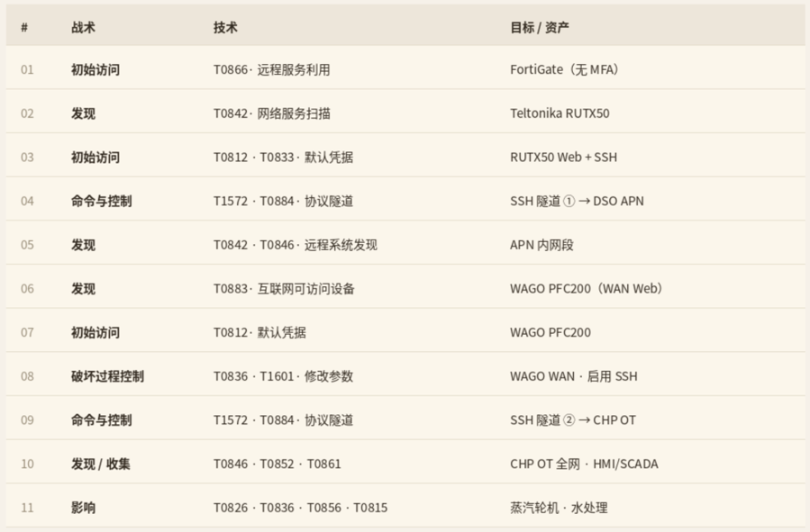Click APN 内网段 target cell
Screen dimensions: 810x532
pos(542,245)
